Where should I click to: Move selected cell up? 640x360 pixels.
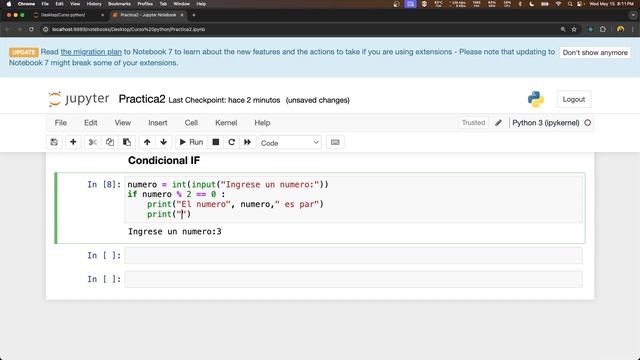(147, 142)
